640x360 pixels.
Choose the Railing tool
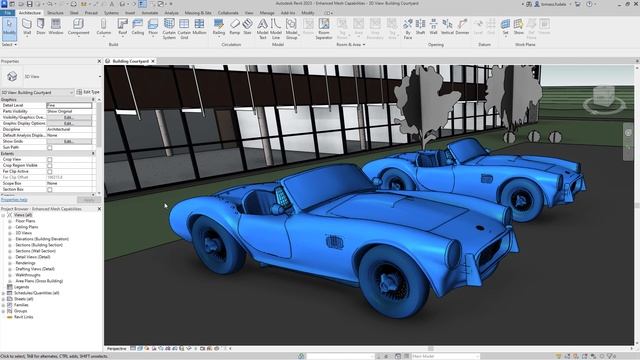219,27
